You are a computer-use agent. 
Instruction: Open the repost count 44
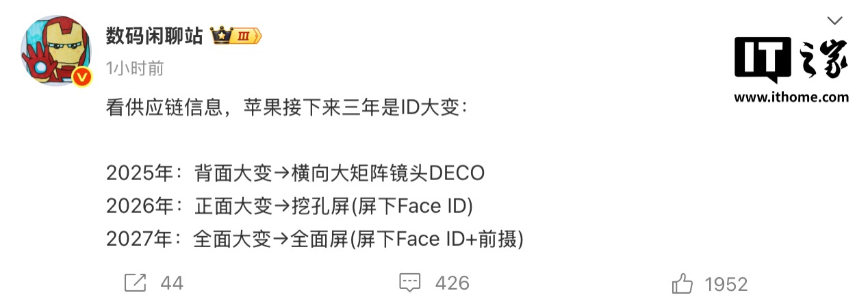171,283
